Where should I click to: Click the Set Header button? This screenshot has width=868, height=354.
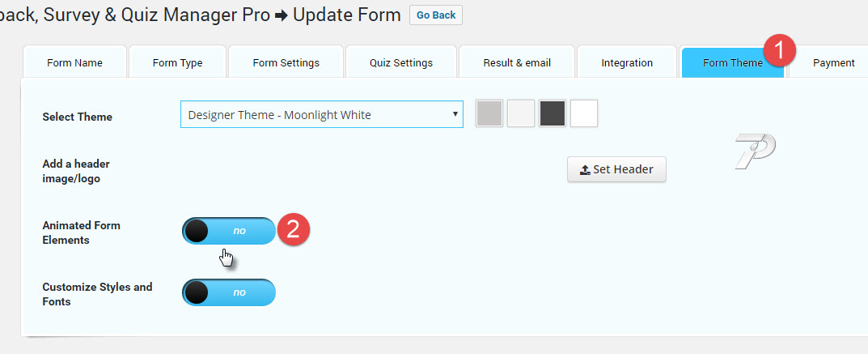click(x=616, y=169)
